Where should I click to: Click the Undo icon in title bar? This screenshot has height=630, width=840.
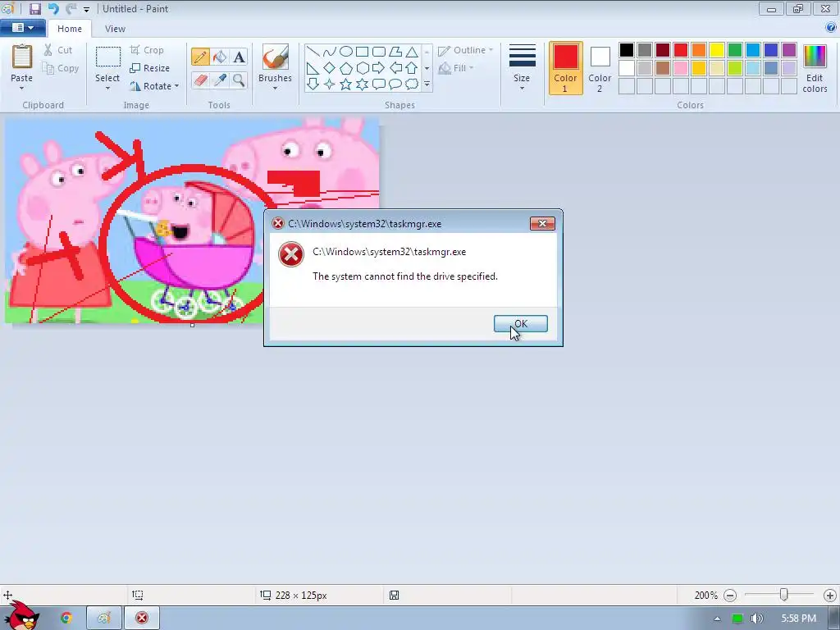pyautogui.click(x=53, y=8)
